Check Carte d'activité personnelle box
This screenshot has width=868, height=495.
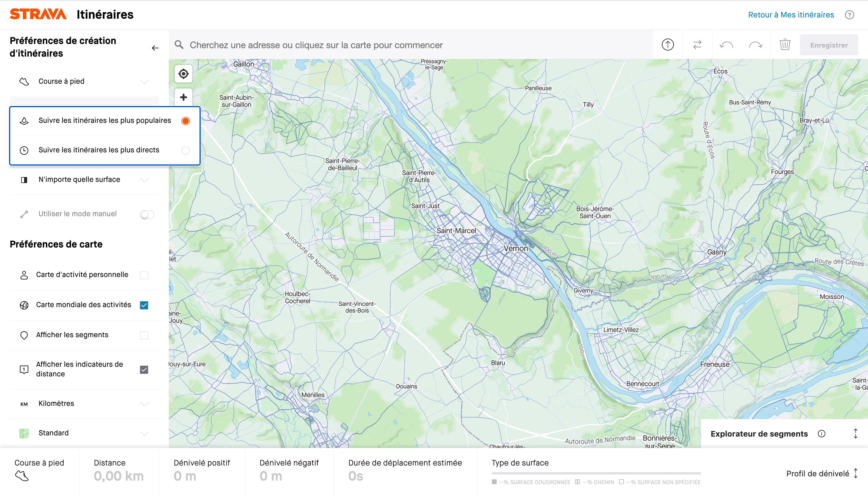pos(144,275)
